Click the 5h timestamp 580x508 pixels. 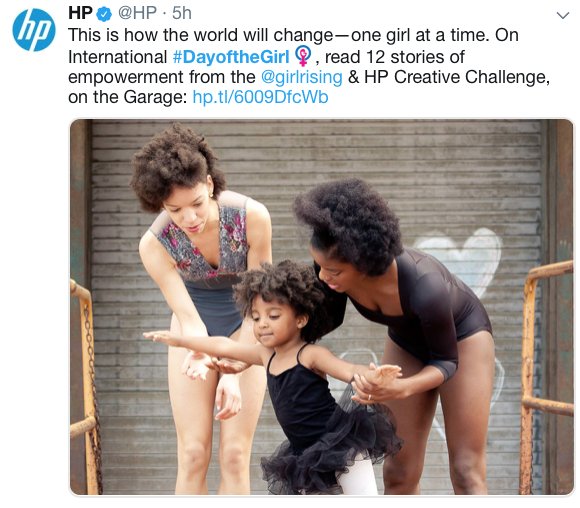[x=182, y=13]
